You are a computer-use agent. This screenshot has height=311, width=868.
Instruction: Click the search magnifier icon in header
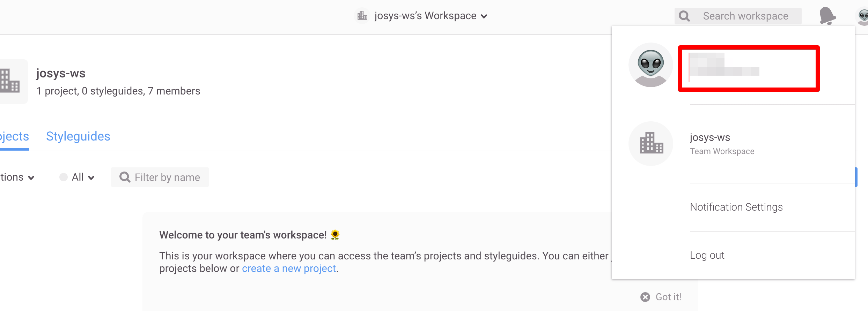684,16
